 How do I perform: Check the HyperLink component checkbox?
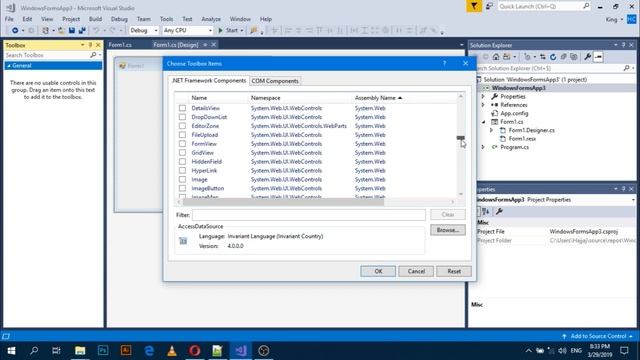click(182, 171)
